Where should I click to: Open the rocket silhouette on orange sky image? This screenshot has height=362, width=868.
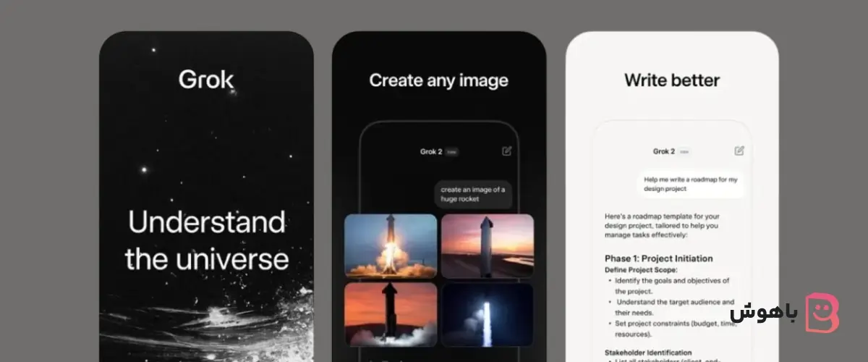391,313
